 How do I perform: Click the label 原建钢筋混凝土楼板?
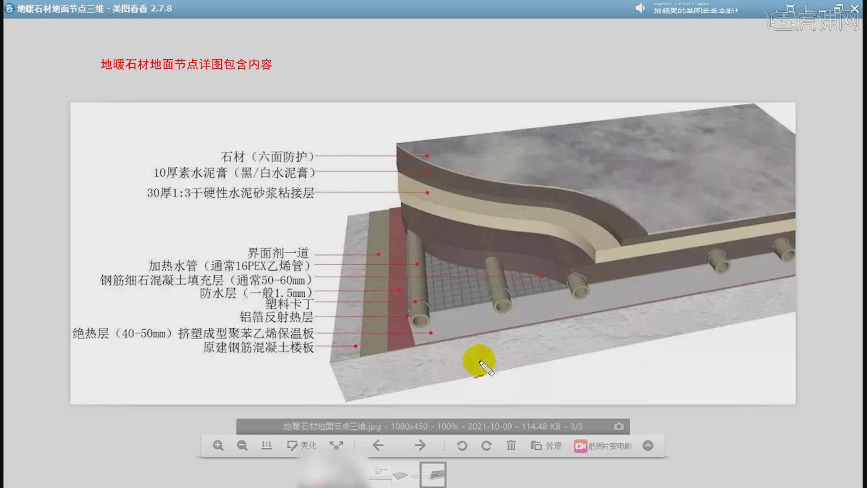coord(258,347)
